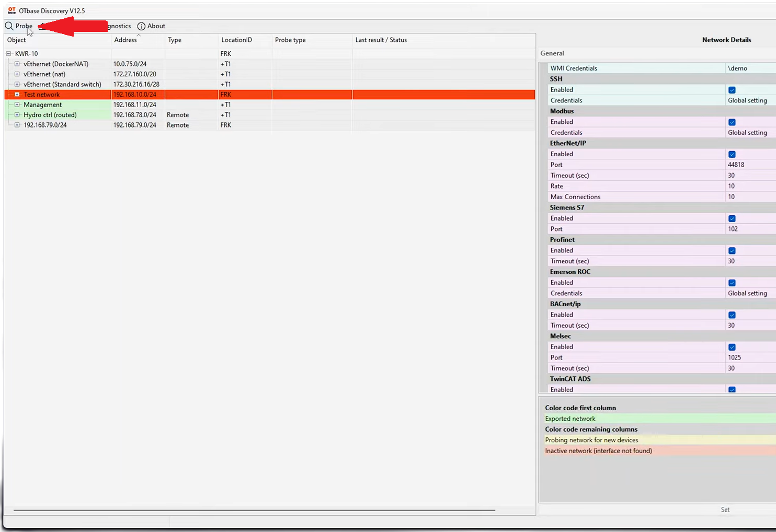
Task: Uncheck the SSH Enabled checkbox
Action: click(x=732, y=90)
